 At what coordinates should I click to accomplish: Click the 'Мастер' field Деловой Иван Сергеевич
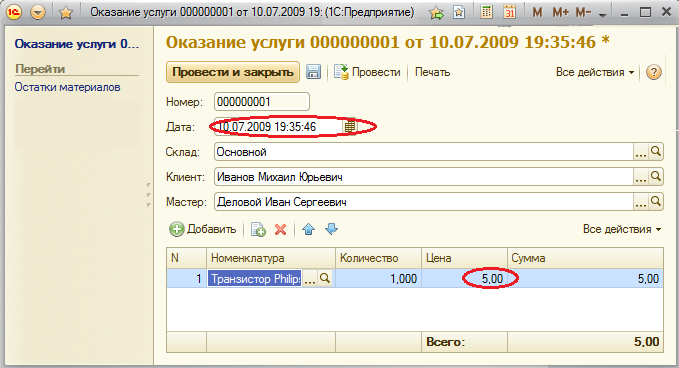pos(424,202)
